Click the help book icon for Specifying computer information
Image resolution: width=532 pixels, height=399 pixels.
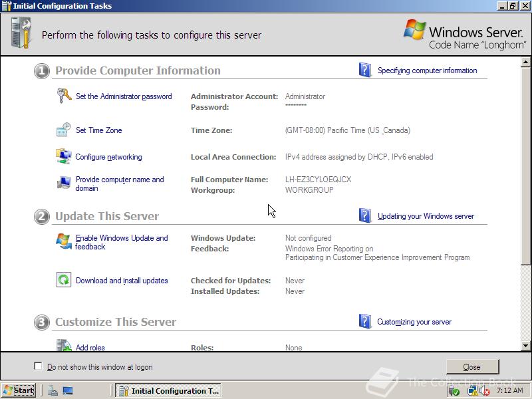coord(365,70)
